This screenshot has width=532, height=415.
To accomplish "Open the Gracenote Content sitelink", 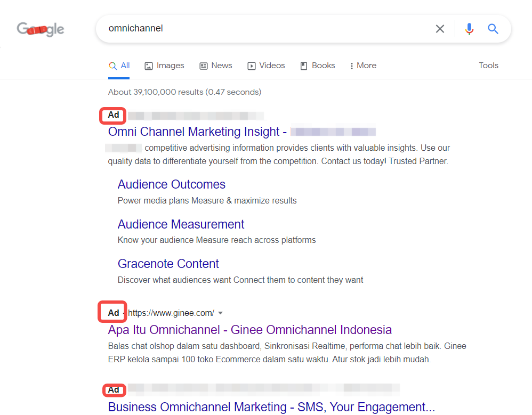I will pyautogui.click(x=168, y=264).
